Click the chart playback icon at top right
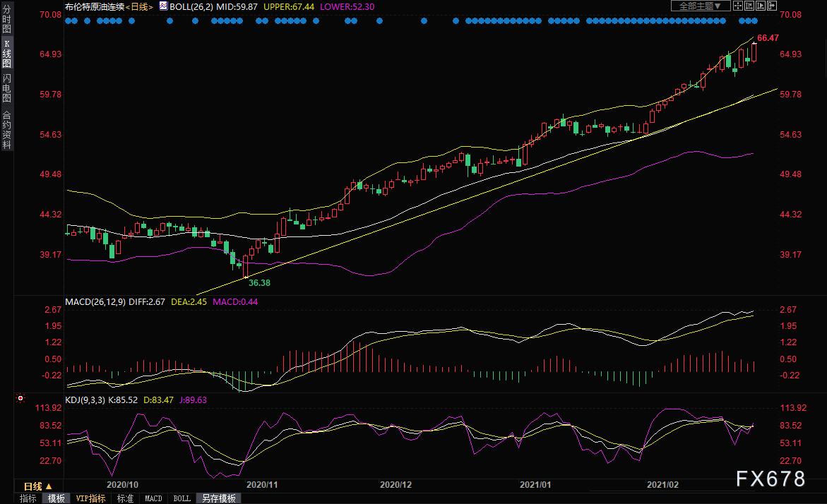 tap(761, 6)
